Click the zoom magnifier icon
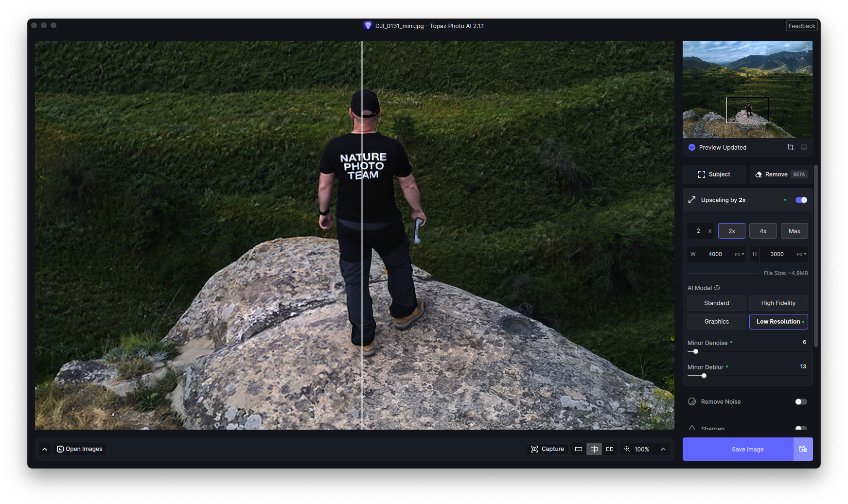The width and height of the screenshot is (848, 504). (627, 449)
